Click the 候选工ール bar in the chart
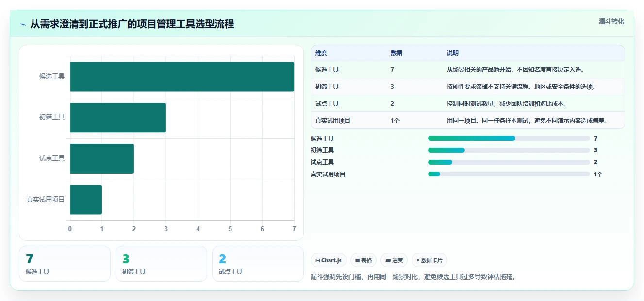Viewport: 644px width, 301px height. click(x=182, y=77)
